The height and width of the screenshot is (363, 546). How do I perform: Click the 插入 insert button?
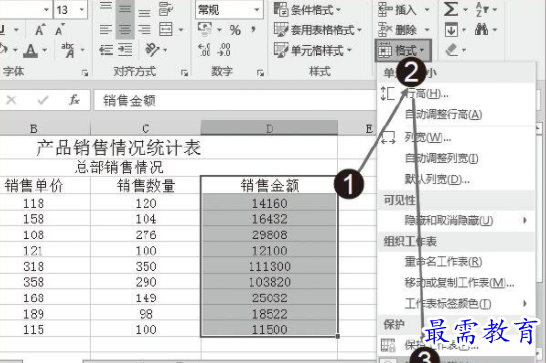403,10
